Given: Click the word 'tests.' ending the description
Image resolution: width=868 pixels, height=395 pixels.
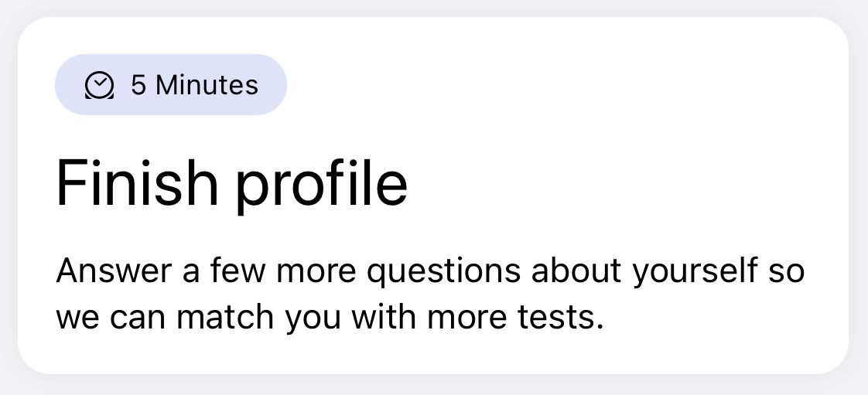Looking at the screenshot, I should pyautogui.click(x=560, y=318).
